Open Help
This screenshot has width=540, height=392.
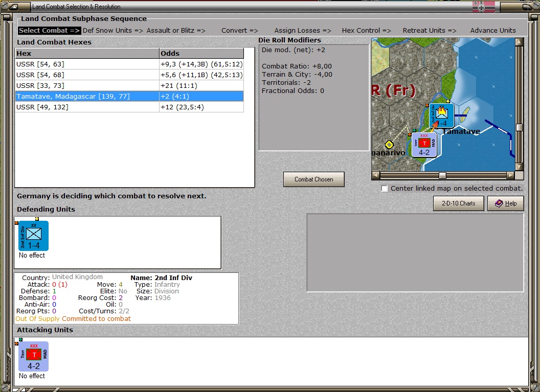click(506, 203)
